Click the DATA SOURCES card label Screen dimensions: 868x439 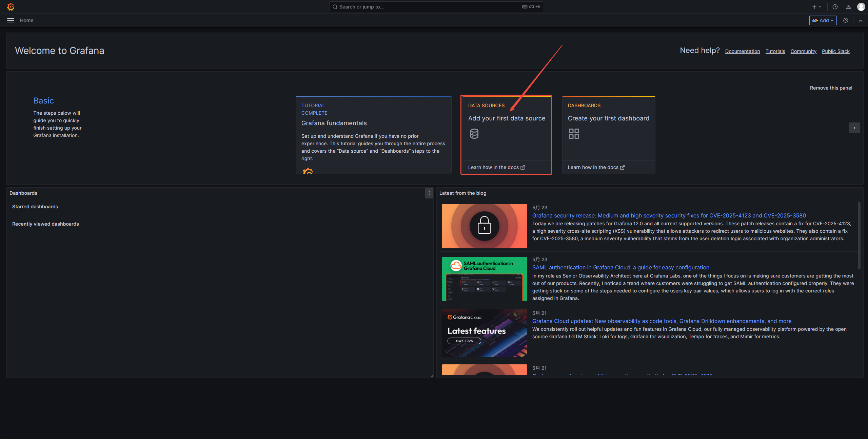486,106
